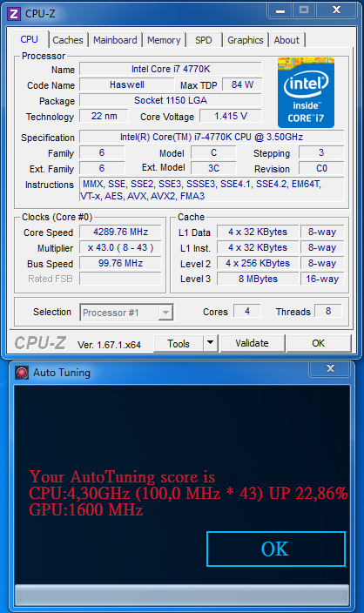Open the Mainboard tab
The height and width of the screenshot is (613, 364).
[x=115, y=40]
